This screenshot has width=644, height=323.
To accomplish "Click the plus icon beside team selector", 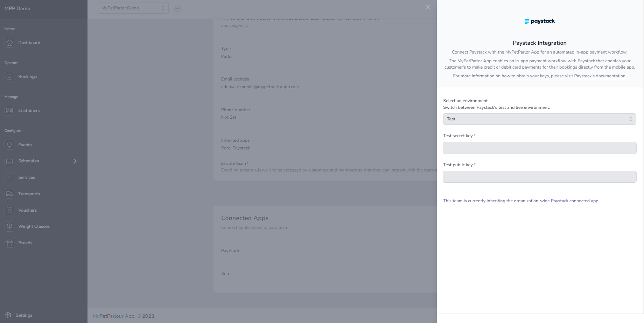I will click(177, 8).
